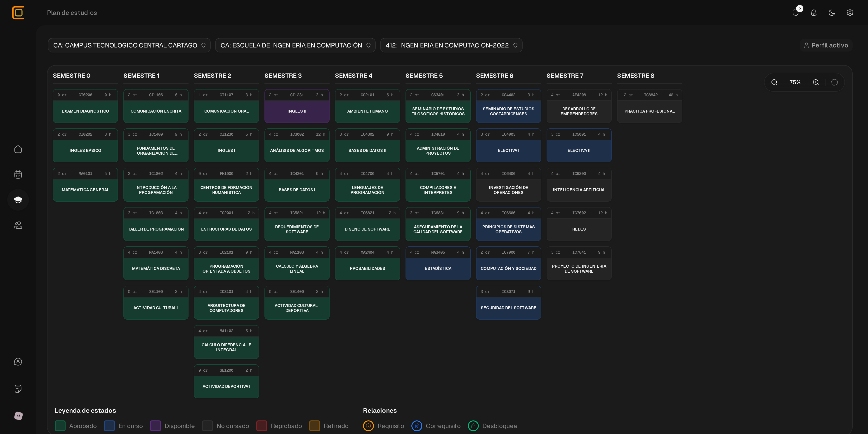
Task: Expand the Escuela de Ingeniería en Computación dropdown
Action: tap(295, 45)
